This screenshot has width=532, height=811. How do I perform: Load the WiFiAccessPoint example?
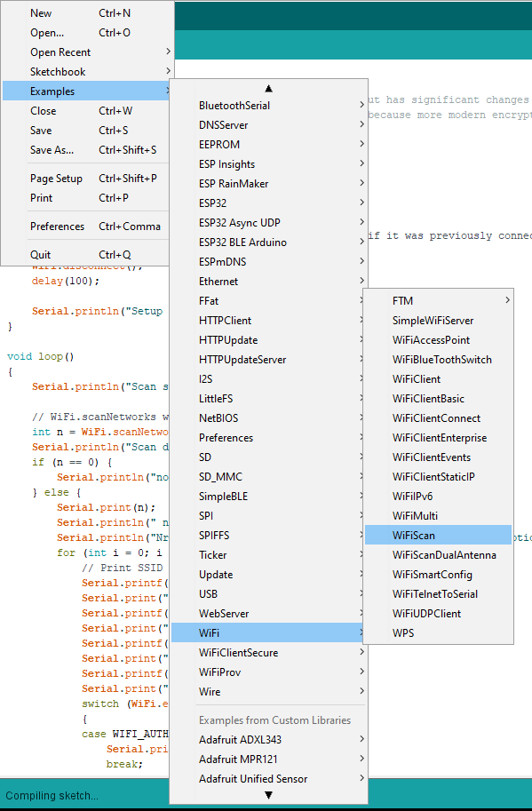coord(439,340)
